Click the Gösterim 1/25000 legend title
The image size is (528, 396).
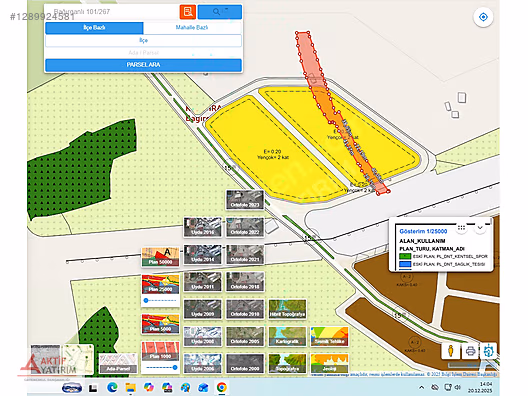click(x=423, y=231)
